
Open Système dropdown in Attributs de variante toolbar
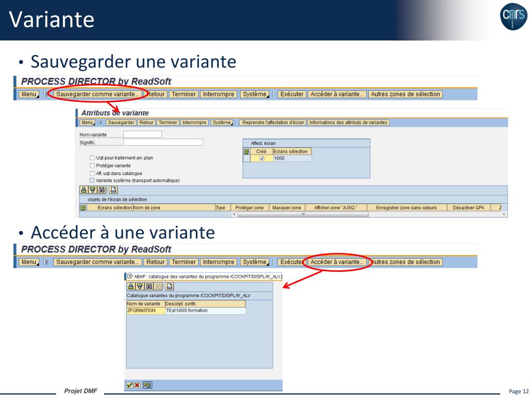click(222, 123)
